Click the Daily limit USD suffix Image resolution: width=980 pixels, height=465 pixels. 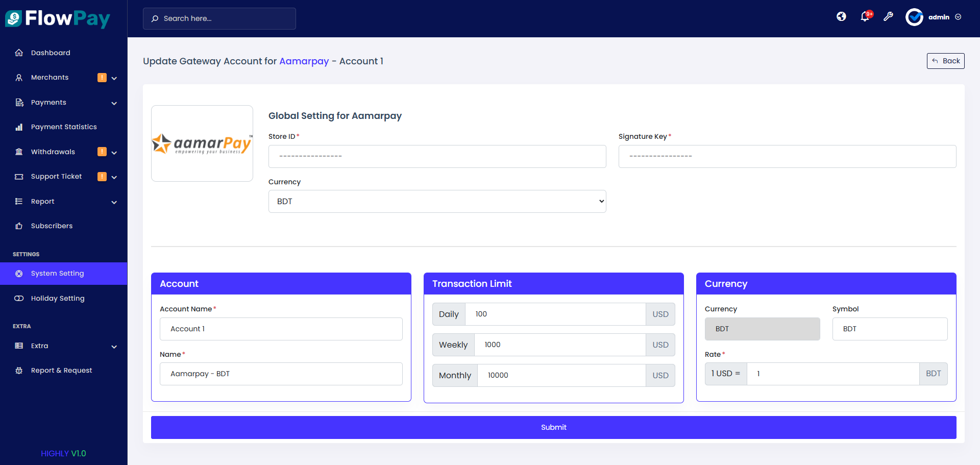660,314
